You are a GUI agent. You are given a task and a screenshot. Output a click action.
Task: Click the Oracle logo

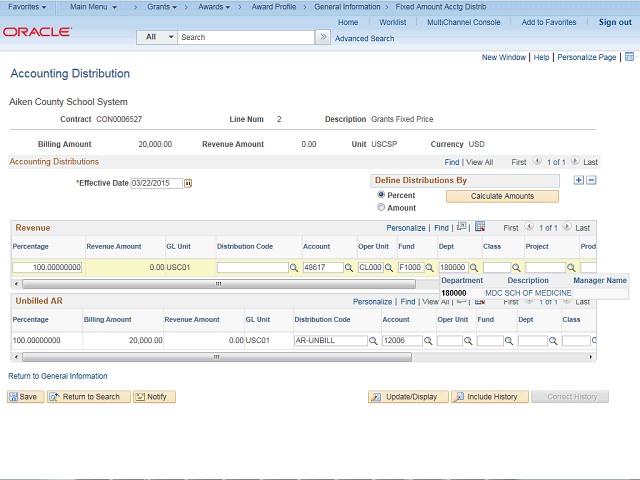[38, 32]
